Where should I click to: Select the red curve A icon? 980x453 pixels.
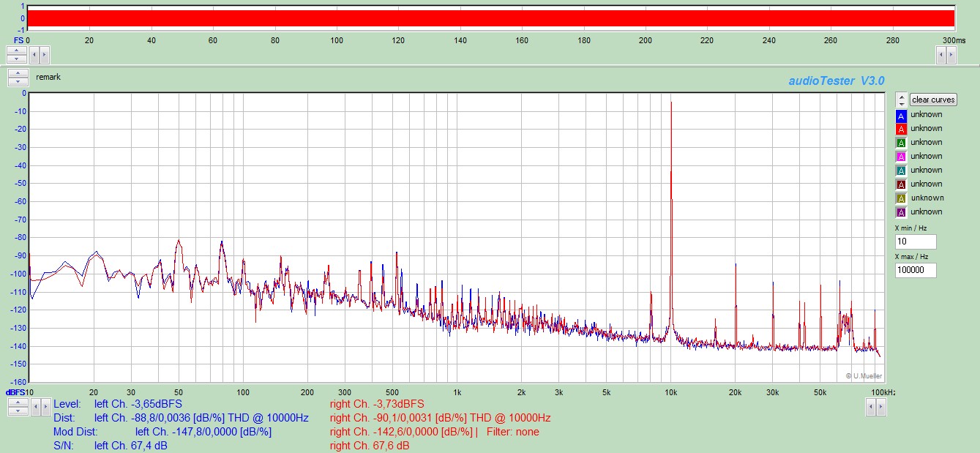(901, 130)
